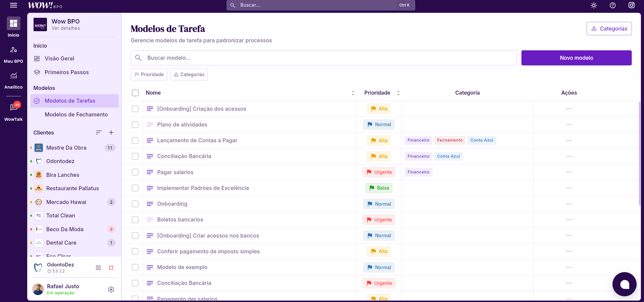Open the help question mark icon
The height and width of the screenshot is (302, 644).
(612, 5)
